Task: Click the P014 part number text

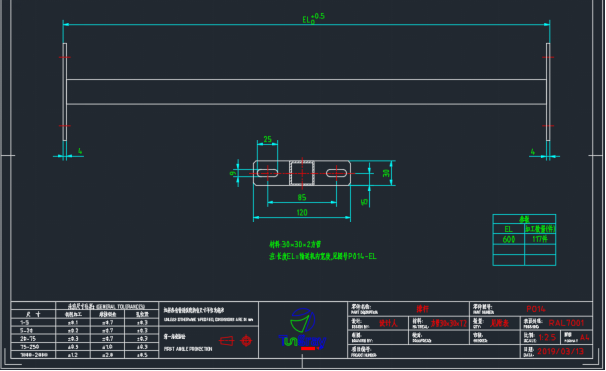Action: pos(536,309)
